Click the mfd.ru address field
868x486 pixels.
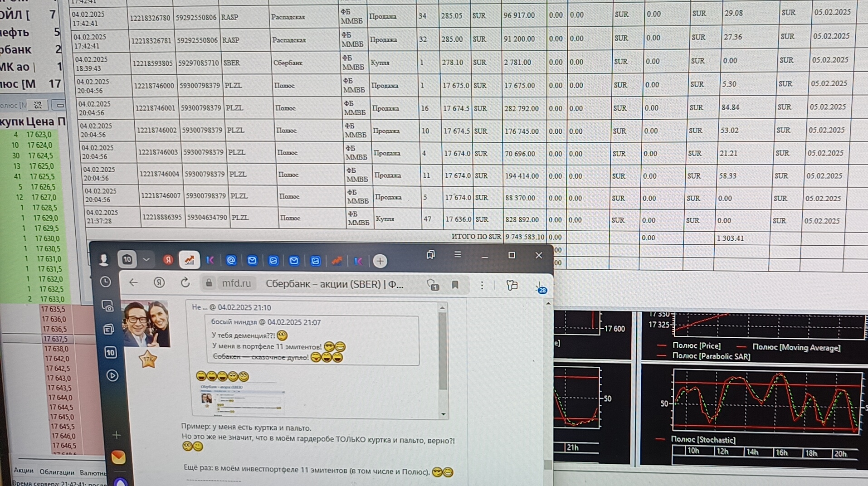click(x=236, y=283)
